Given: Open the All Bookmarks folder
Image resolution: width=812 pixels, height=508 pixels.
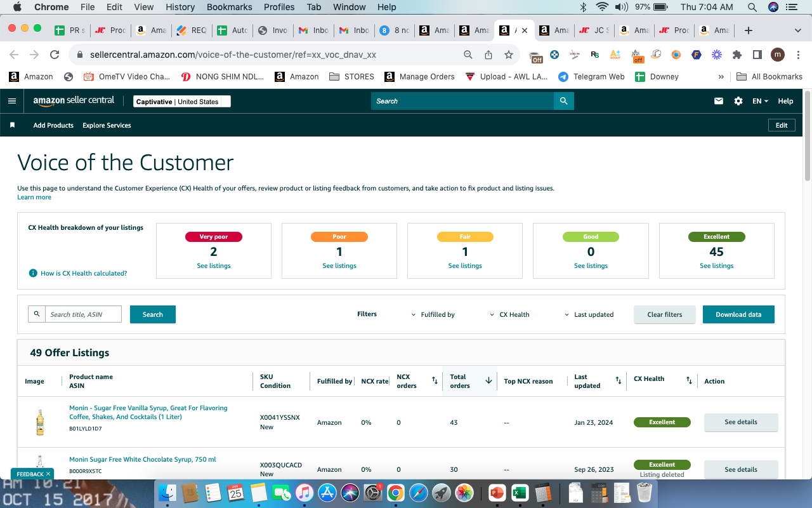Looking at the screenshot, I should tap(769, 77).
